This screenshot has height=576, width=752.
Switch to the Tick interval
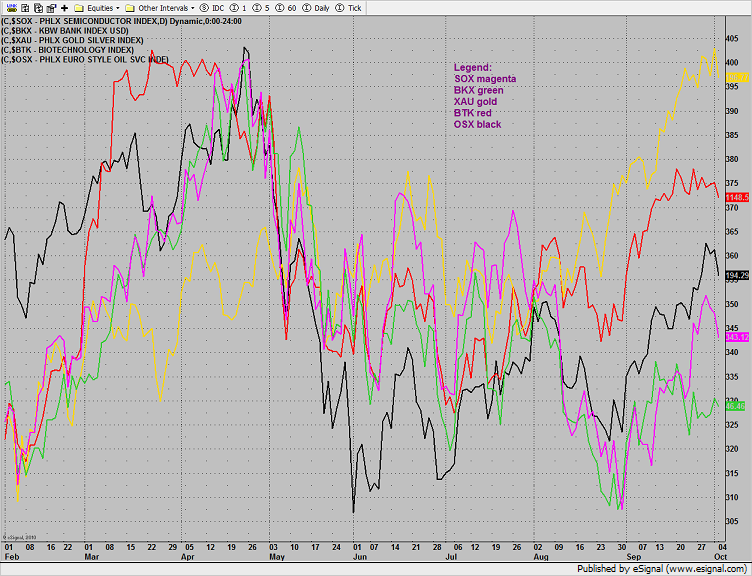coord(349,8)
